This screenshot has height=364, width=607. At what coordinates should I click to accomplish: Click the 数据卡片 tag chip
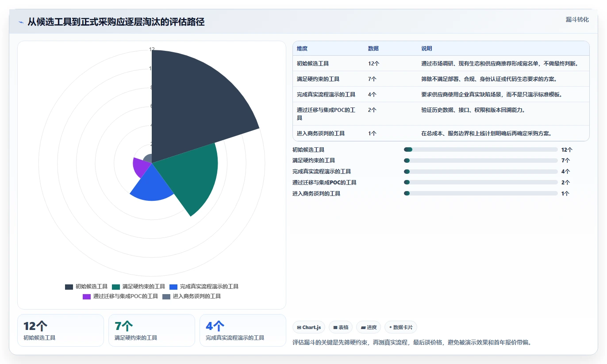coord(401,327)
